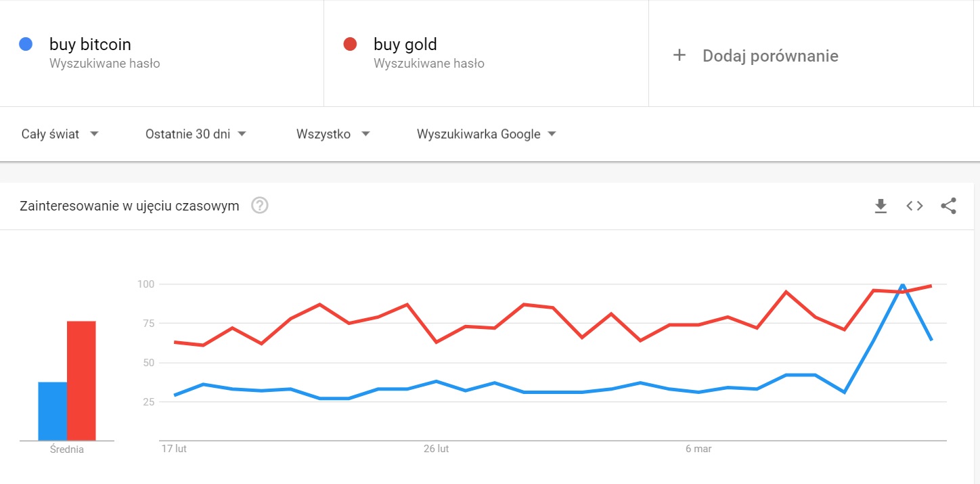
Task: Click the blue line peak at 100
Action: tap(903, 284)
